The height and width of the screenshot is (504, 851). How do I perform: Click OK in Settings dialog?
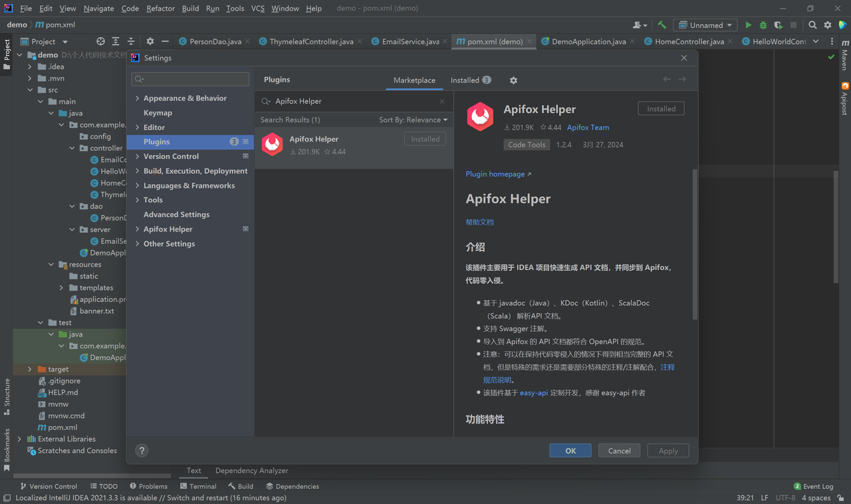click(x=570, y=450)
